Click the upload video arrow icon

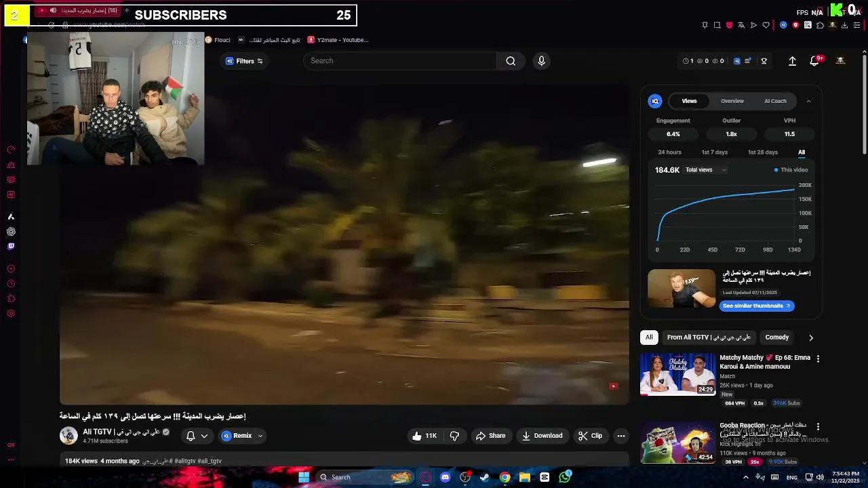click(792, 61)
